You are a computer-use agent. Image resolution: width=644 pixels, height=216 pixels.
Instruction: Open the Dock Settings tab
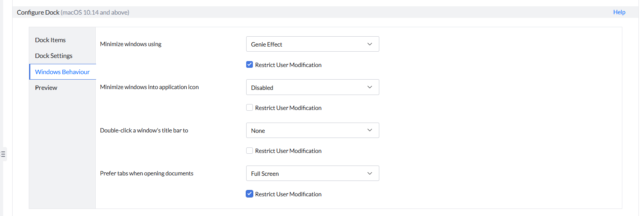(54, 56)
